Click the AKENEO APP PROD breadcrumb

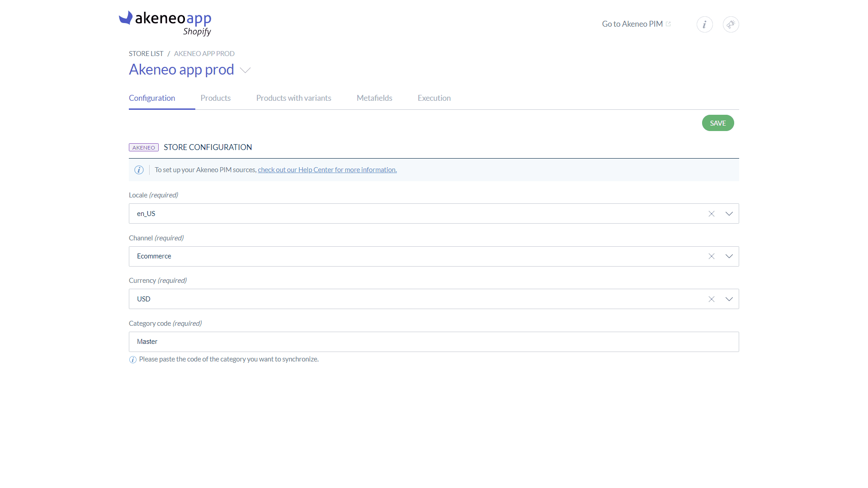click(204, 53)
